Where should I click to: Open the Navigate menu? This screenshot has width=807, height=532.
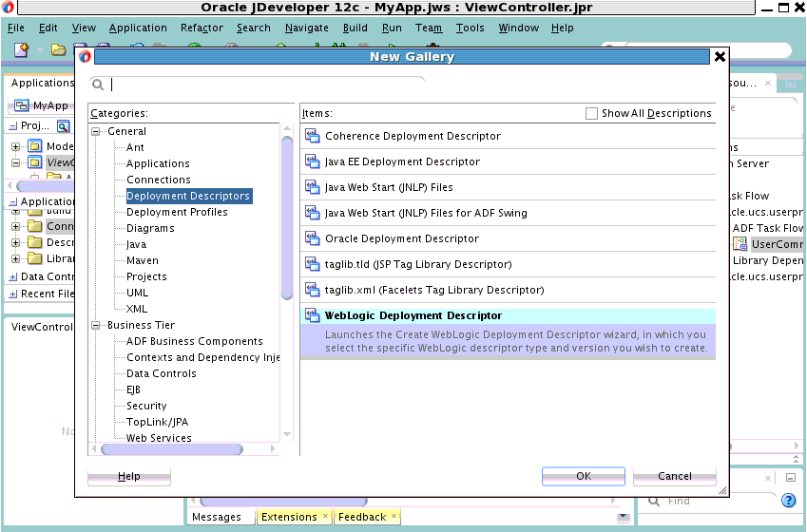pyautogui.click(x=307, y=28)
